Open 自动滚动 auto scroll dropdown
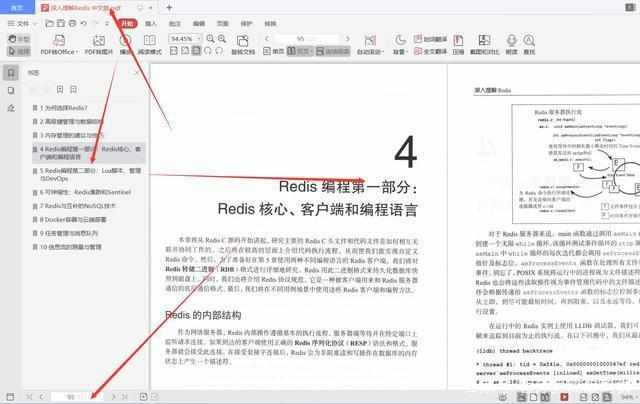The height and width of the screenshot is (404, 640). (x=370, y=44)
